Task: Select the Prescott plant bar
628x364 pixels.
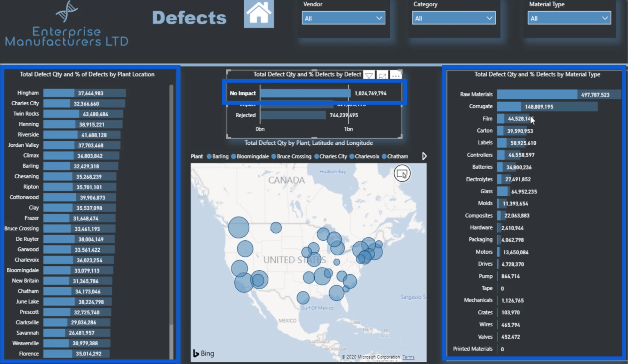Action: pyautogui.click(x=77, y=312)
